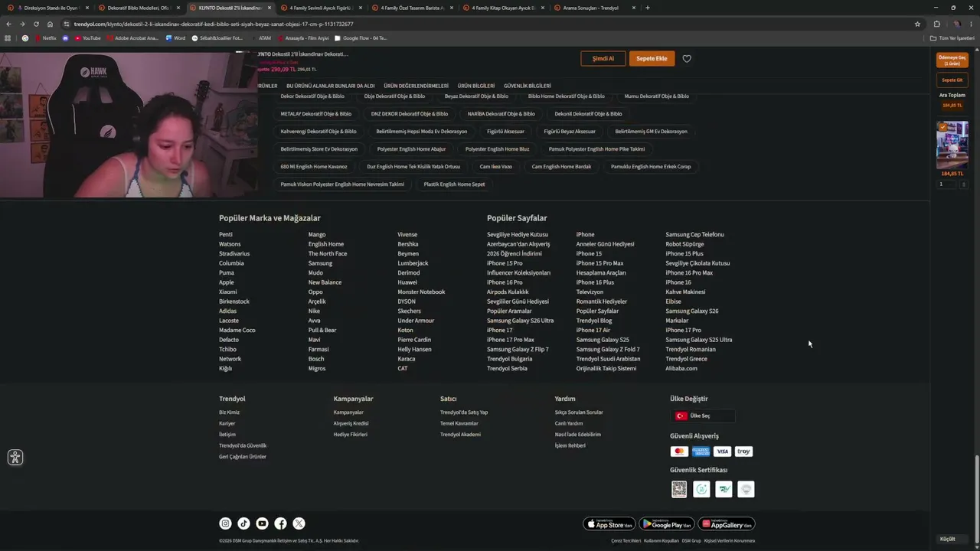Open a new browser tab
Image resolution: width=980 pixels, height=551 pixels.
(648, 8)
